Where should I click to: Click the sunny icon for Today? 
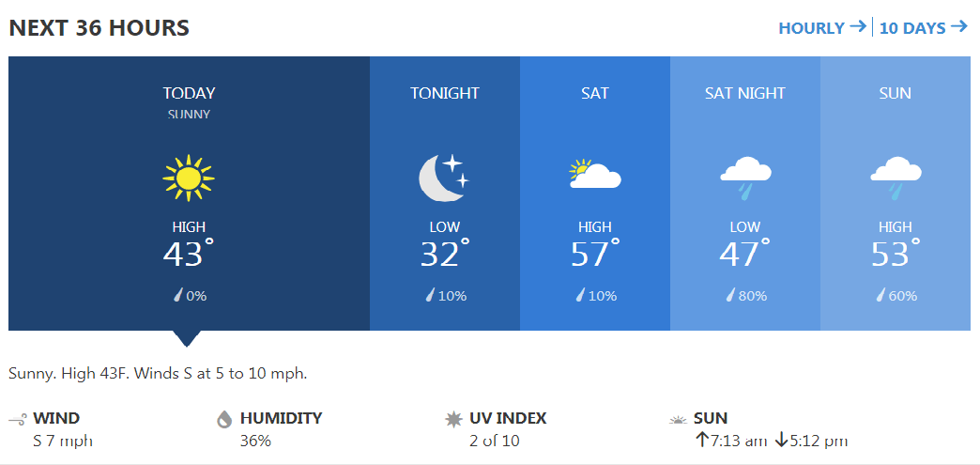click(189, 178)
